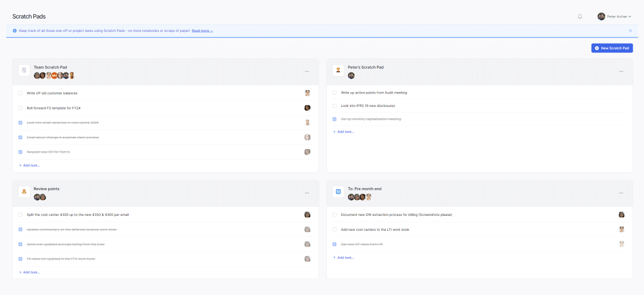Open the Peter Archer user dropdown

[x=614, y=16]
